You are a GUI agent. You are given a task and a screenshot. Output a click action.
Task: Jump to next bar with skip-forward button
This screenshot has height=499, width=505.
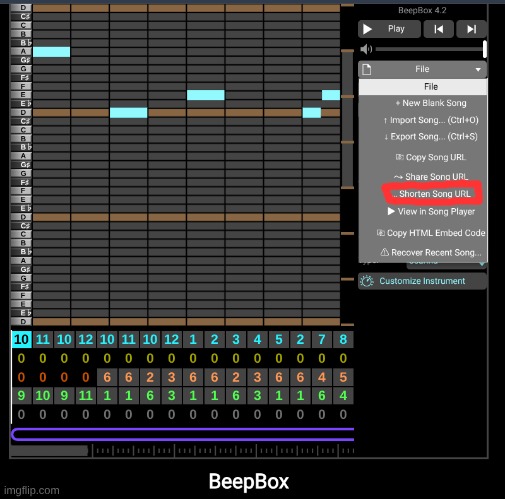coord(471,29)
